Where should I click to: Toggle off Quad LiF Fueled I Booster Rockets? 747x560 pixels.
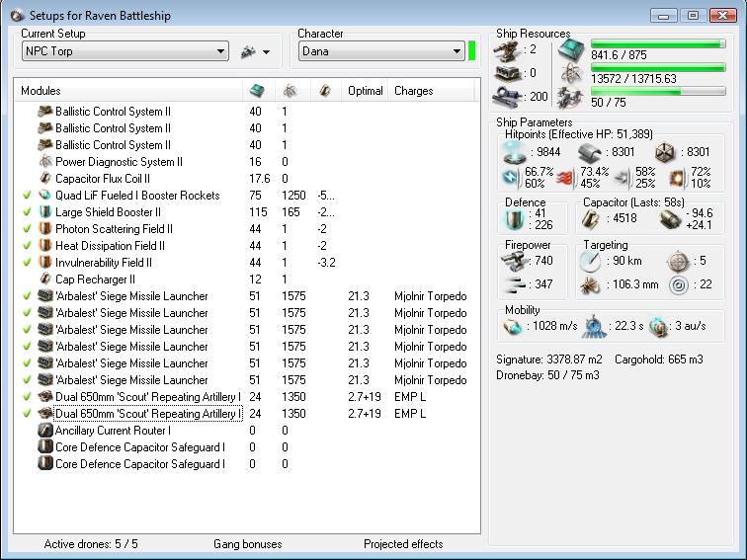point(28,196)
